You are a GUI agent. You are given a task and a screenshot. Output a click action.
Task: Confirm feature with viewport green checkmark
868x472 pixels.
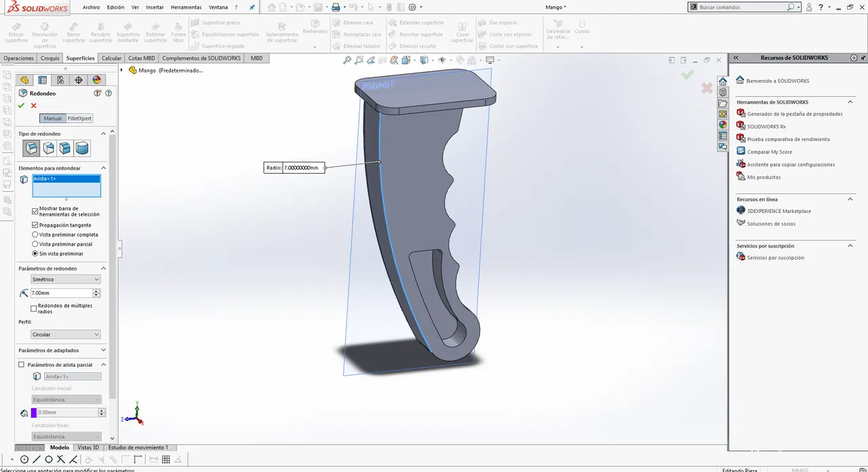click(x=688, y=75)
